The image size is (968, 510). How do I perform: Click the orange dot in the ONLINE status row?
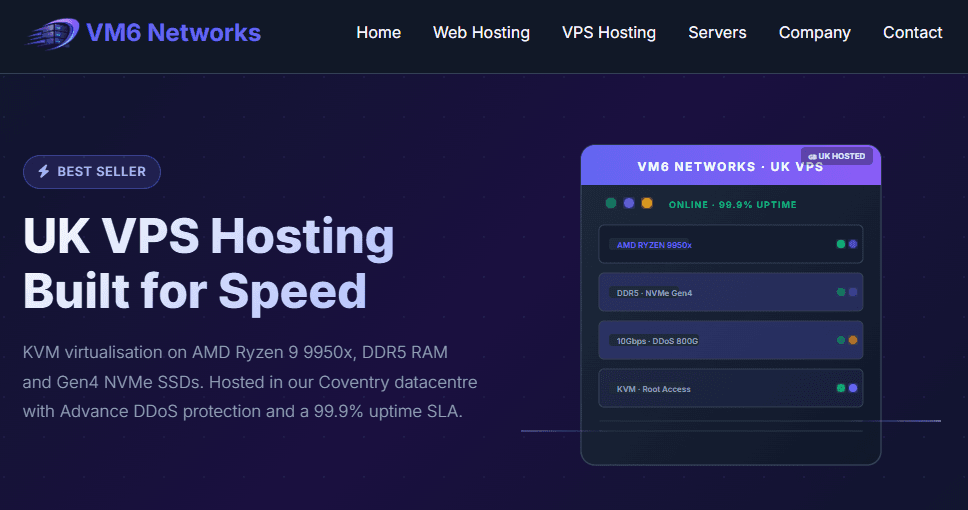pyautogui.click(x=647, y=203)
